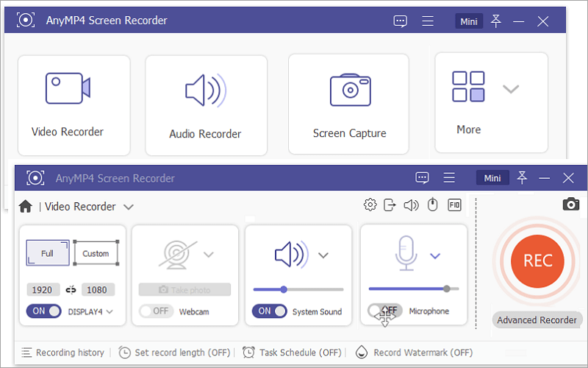Screen dimensions: 588x368
Task: Open sound settings speaker icon in toolbar
Action: 411,205
